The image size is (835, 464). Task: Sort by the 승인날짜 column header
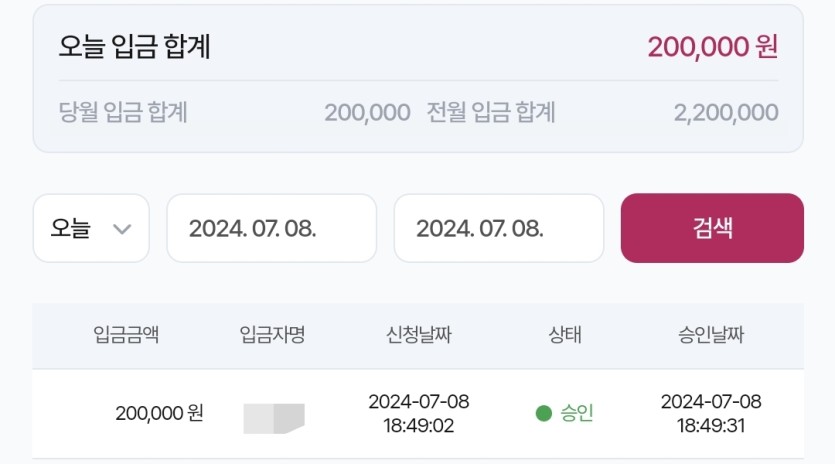(x=711, y=335)
